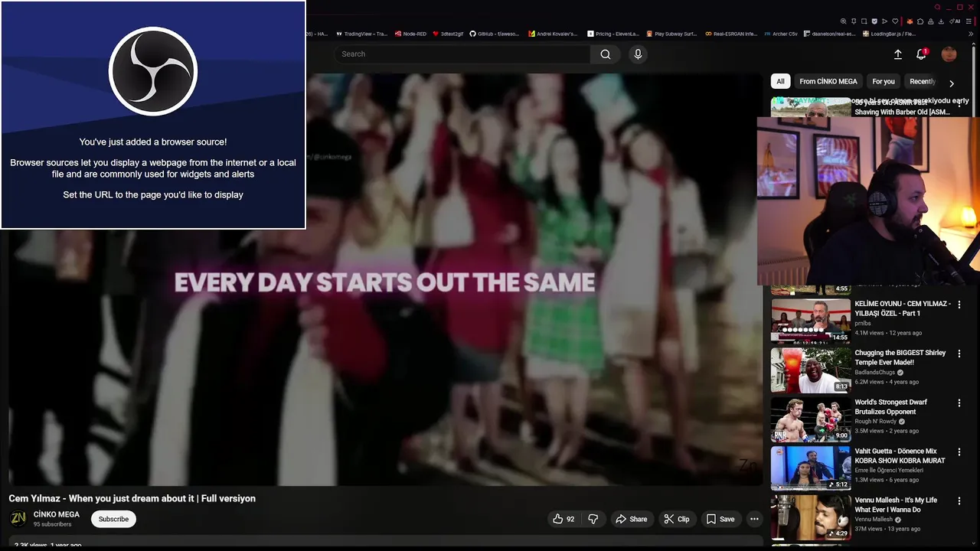This screenshot has height=551, width=980.
Task: Open the notifications bell with one alert
Action: pyautogui.click(x=922, y=54)
